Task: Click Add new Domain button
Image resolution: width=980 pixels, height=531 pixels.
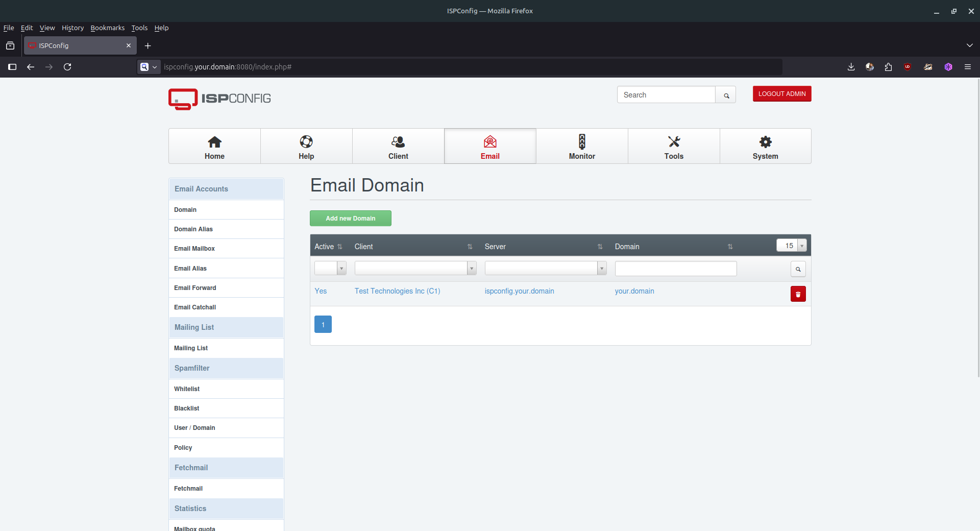Action: coord(351,219)
